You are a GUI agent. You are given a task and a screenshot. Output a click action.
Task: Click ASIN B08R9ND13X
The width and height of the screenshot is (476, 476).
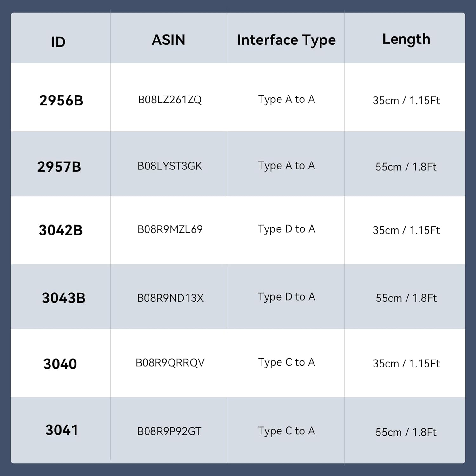(x=170, y=298)
